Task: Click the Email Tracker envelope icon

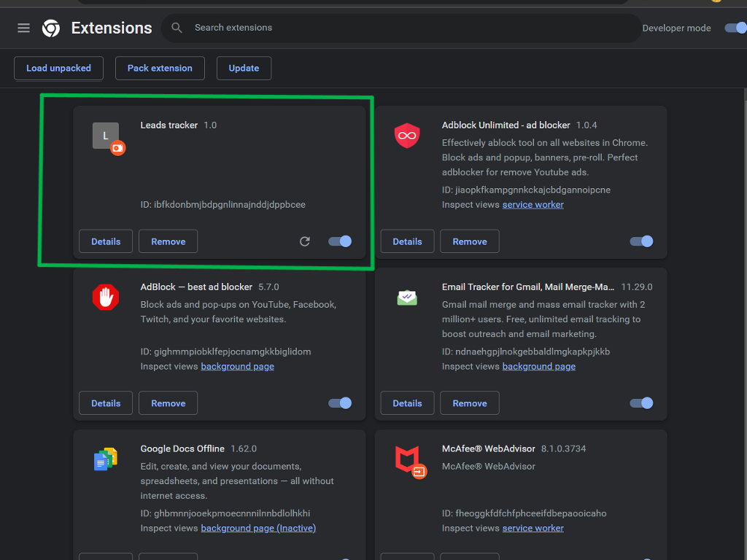Action: click(407, 297)
